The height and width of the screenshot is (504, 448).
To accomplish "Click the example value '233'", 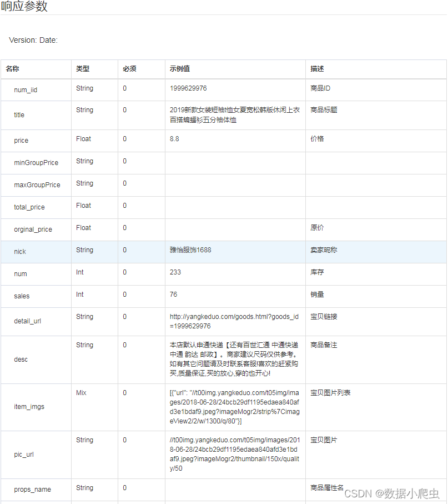I will click(x=175, y=272).
